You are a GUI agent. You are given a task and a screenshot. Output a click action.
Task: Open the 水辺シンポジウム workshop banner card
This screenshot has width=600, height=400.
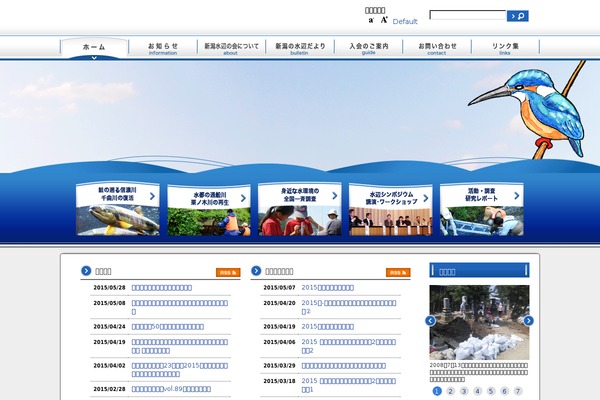pos(391,210)
